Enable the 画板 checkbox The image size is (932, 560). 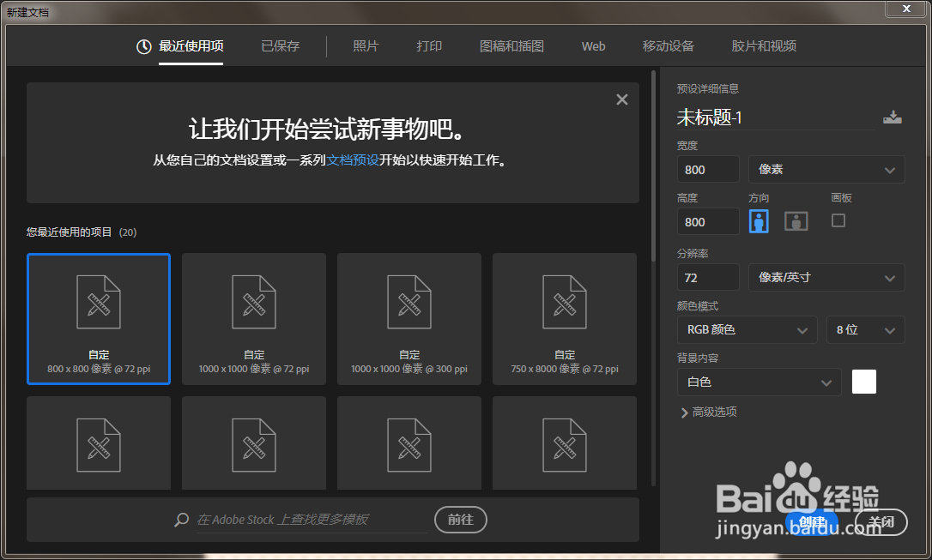click(838, 220)
